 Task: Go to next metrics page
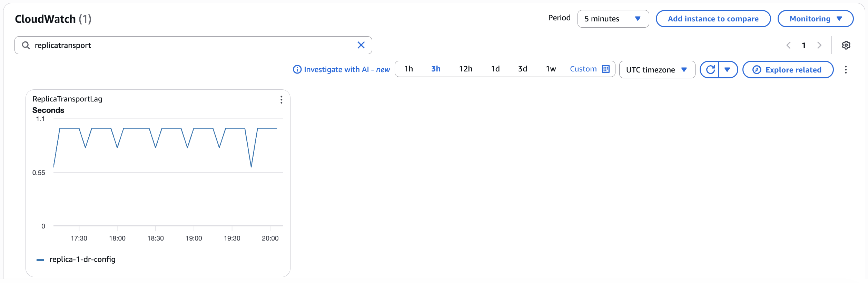point(819,45)
